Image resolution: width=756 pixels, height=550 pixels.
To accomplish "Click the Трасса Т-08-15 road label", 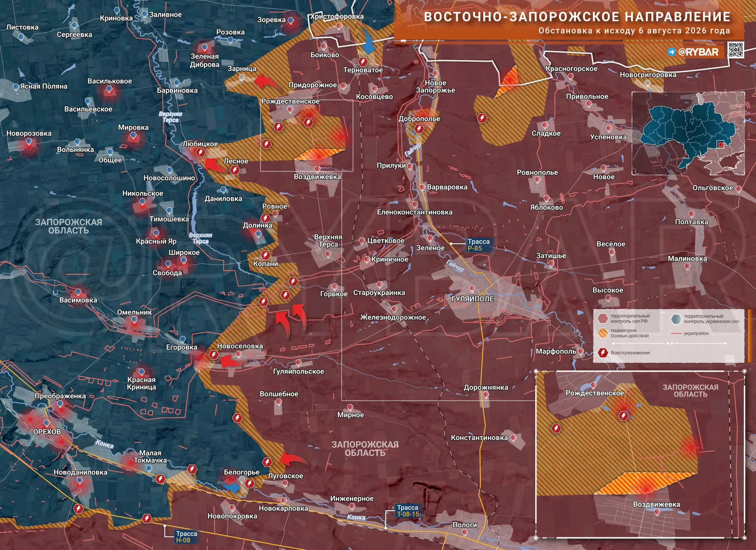I will pos(408,511).
